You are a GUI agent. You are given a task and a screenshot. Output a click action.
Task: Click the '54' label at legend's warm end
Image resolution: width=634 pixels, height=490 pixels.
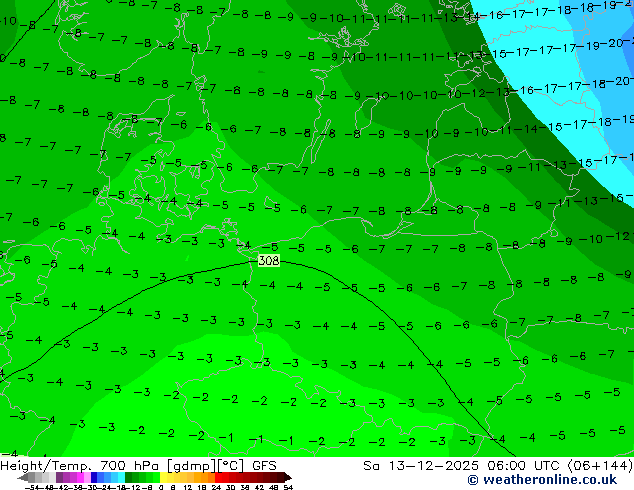(288, 487)
